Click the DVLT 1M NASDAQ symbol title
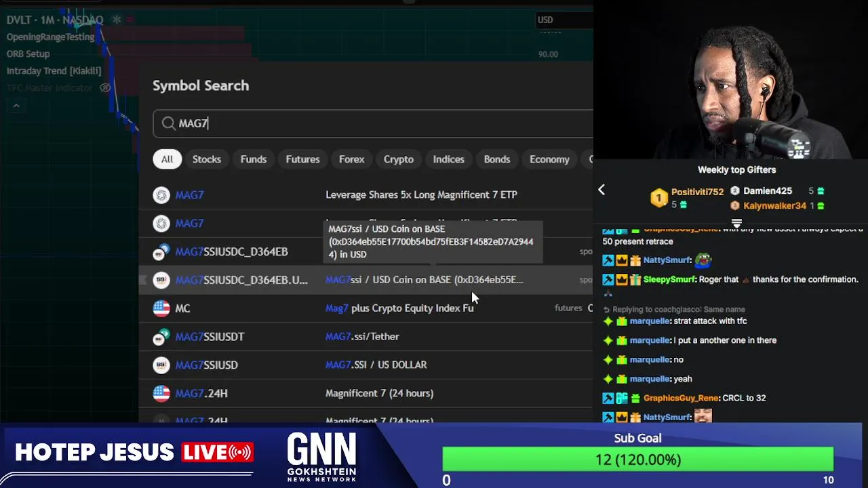Image resolution: width=868 pixels, height=488 pixels. (55, 20)
